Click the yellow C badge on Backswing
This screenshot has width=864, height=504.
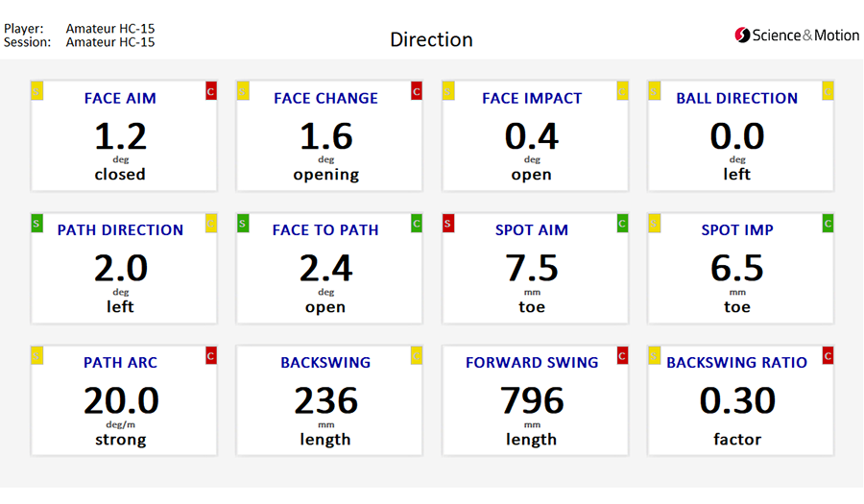pos(417,356)
